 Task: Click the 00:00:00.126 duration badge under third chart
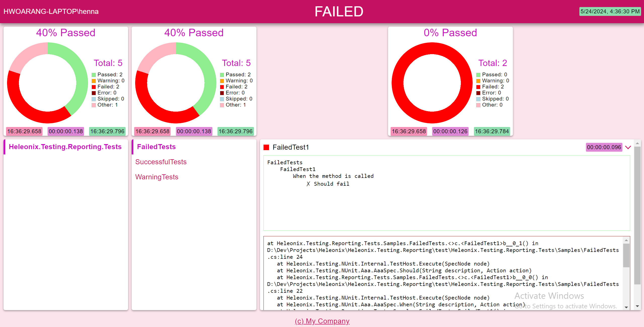pyautogui.click(x=450, y=131)
